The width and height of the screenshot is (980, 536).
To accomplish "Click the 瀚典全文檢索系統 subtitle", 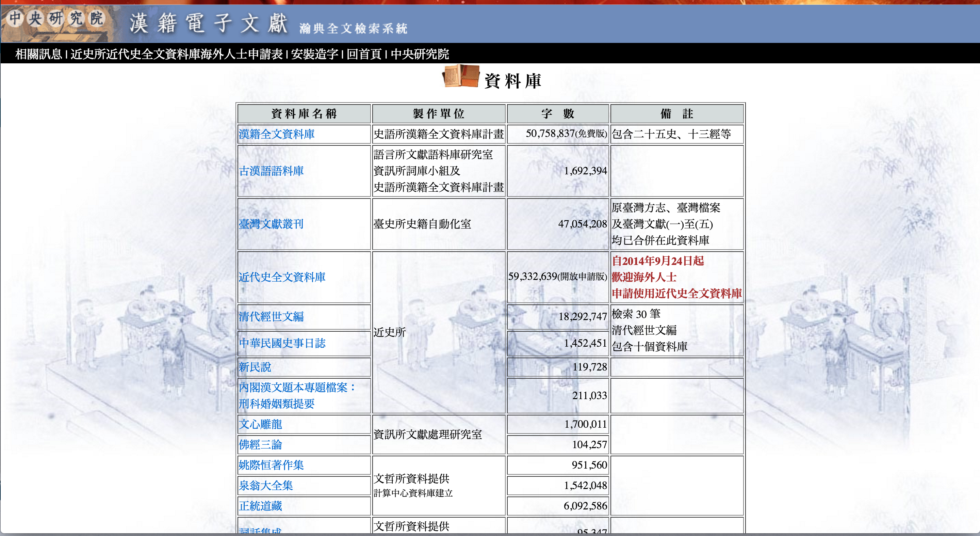I will 353,29.
